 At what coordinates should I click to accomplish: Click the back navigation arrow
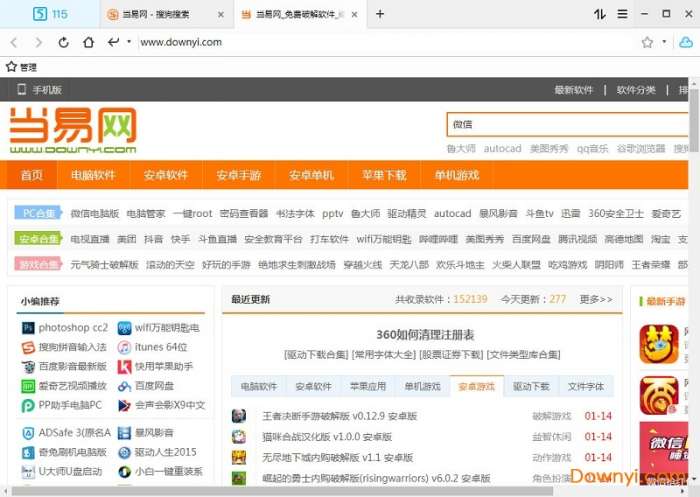[14, 42]
